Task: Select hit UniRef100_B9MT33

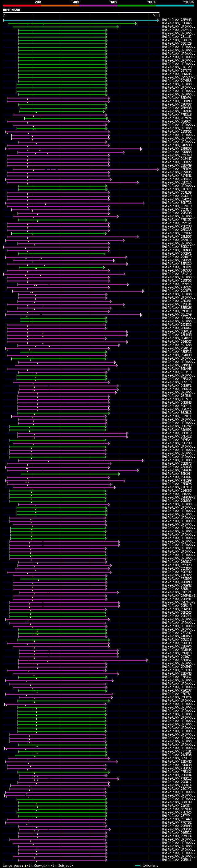Action: [x=177, y=203]
